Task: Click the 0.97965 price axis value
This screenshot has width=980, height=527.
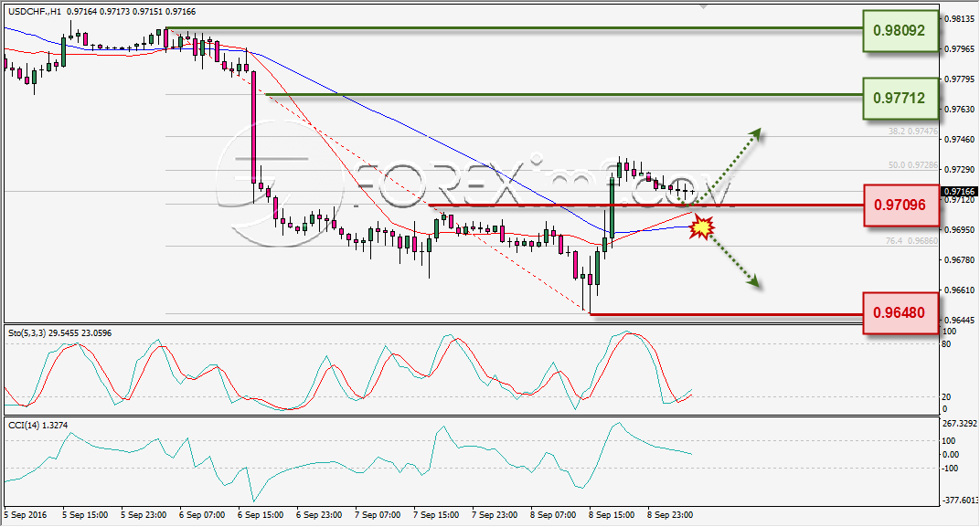Action: point(960,48)
